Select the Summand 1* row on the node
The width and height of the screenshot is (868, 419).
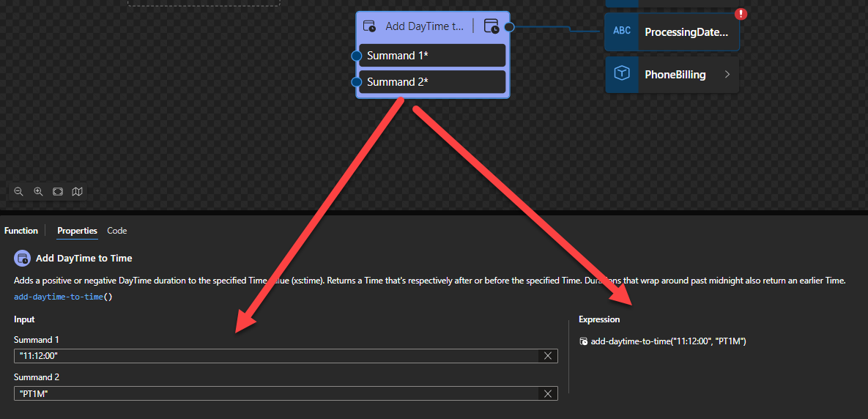click(432, 56)
